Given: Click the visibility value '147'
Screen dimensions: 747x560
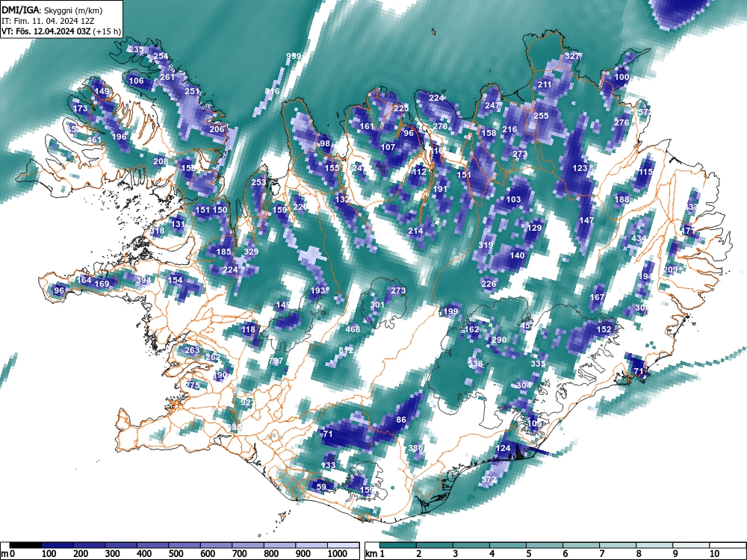Looking at the screenshot, I should (x=586, y=220).
